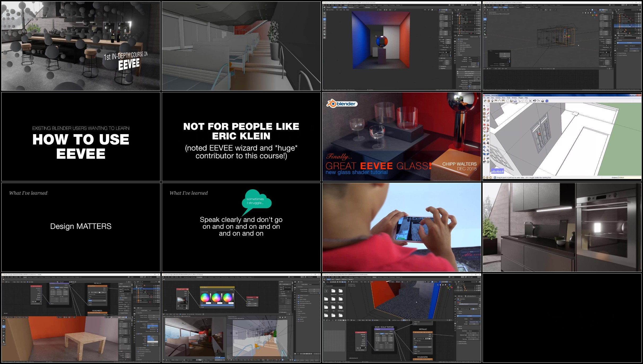Click the Rotate button in Cornell frame tool settings

coord(340,7)
